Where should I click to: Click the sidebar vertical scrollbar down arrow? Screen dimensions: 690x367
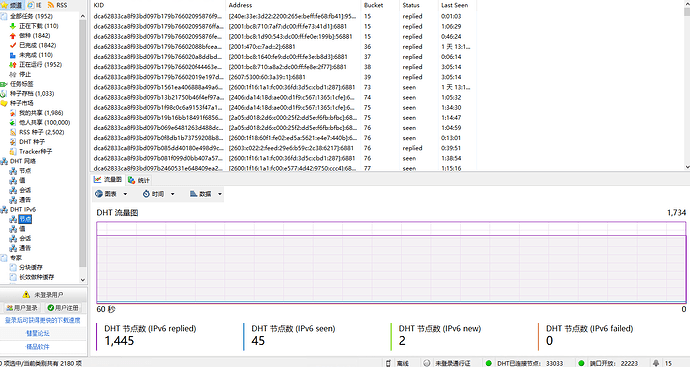pyautogui.click(x=83, y=280)
